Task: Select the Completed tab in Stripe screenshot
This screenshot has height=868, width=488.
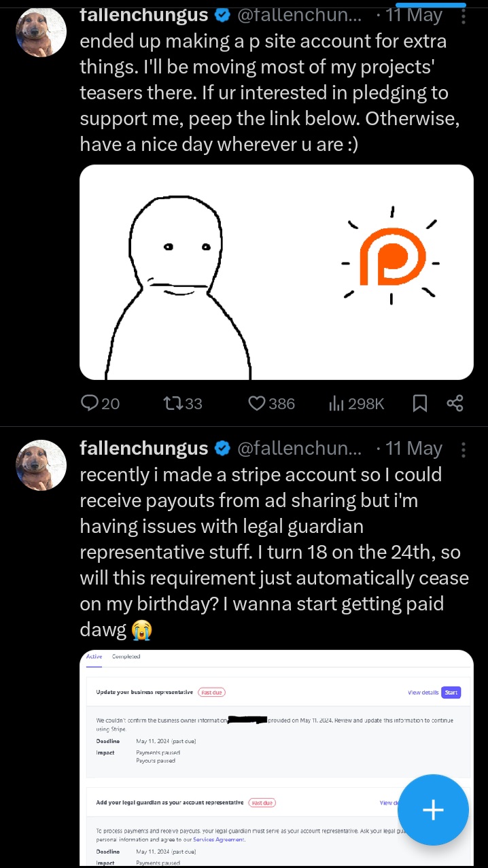Action: click(x=126, y=657)
